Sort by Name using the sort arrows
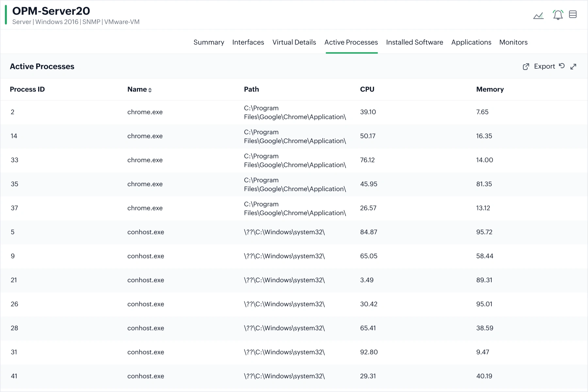 pos(150,90)
